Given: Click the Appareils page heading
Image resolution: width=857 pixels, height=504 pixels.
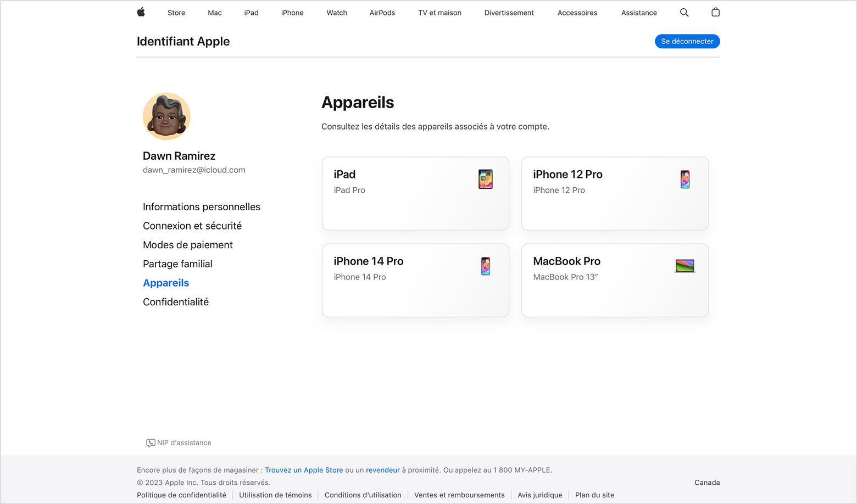Looking at the screenshot, I should click(358, 103).
